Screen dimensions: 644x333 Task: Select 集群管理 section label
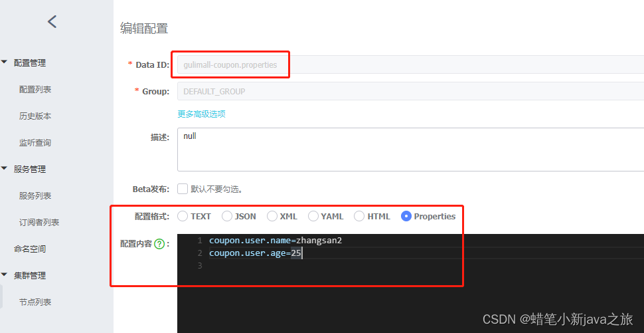coord(30,275)
